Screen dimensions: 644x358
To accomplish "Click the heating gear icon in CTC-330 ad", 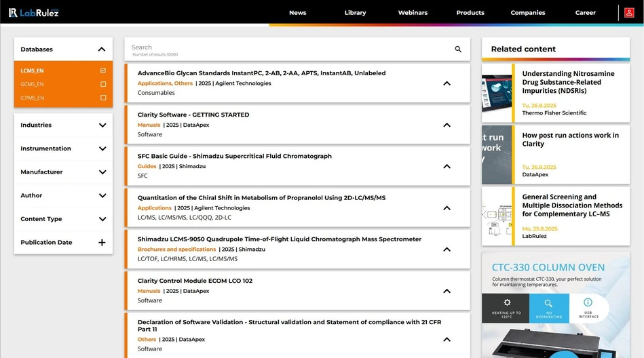I will 507,302.
